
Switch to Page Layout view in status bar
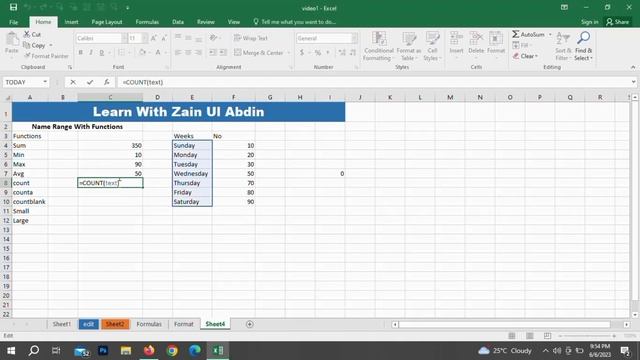coord(529,336)
